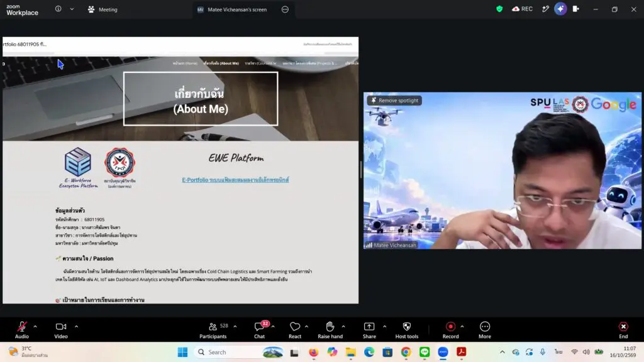This screenshot has width=644, height=362.
Task: Toggle the Record button
Action: (x=450, y=330)
